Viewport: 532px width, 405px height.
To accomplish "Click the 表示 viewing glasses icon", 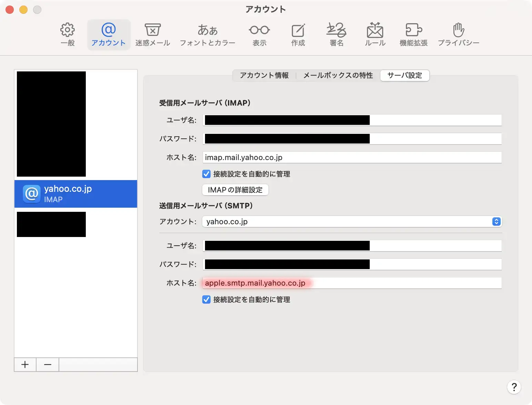I will pos(259,34).
